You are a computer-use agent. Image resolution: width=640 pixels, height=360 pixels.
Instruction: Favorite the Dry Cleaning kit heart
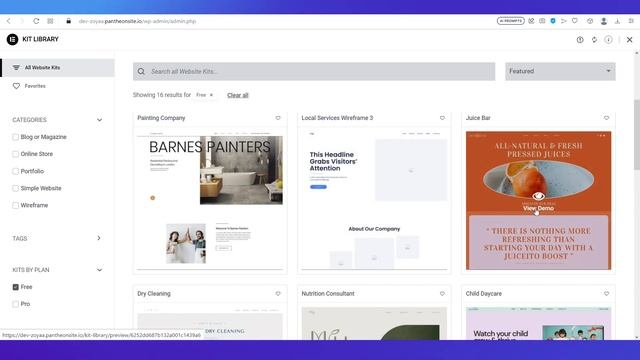[278, 294]
